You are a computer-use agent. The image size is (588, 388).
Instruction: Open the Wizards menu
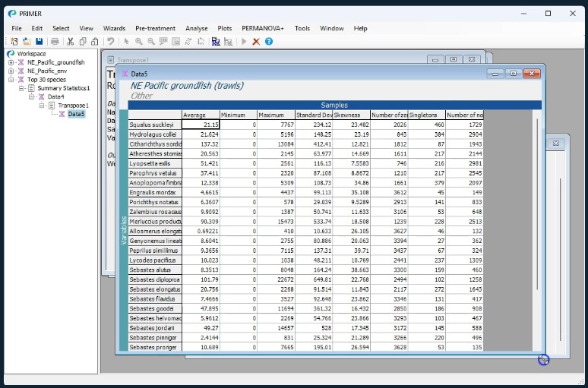[x=114, y=28]
